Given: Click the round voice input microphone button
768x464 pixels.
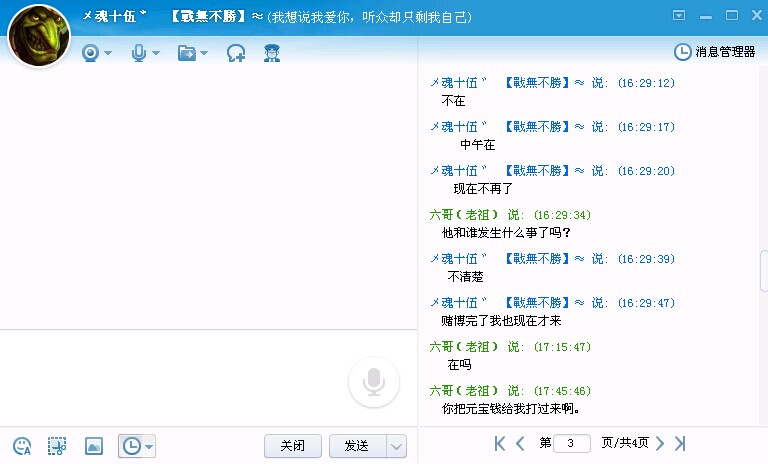Looking at the screenshot, I should coord(374,381).
